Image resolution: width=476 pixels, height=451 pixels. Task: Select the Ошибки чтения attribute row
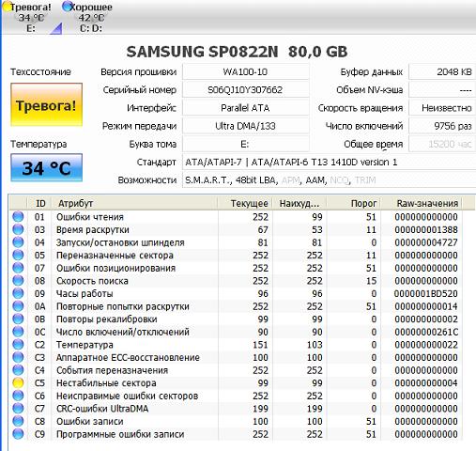236,217
